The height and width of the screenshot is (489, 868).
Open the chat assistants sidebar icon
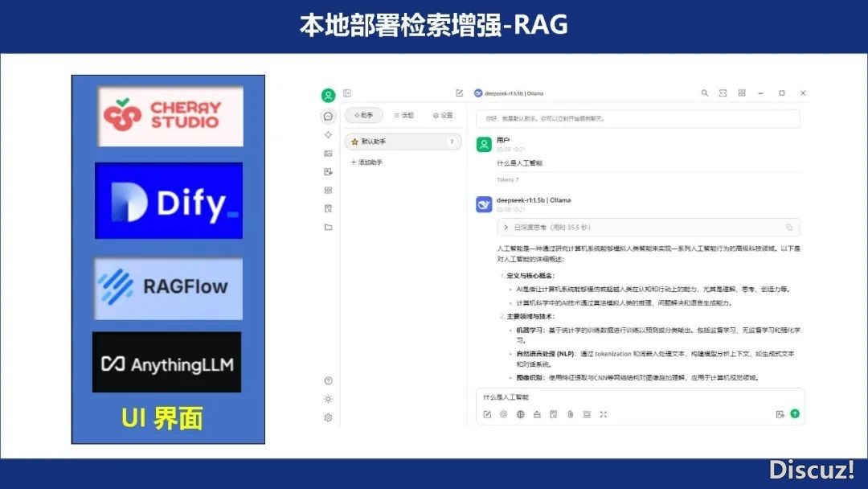click(x=328, y=116)
